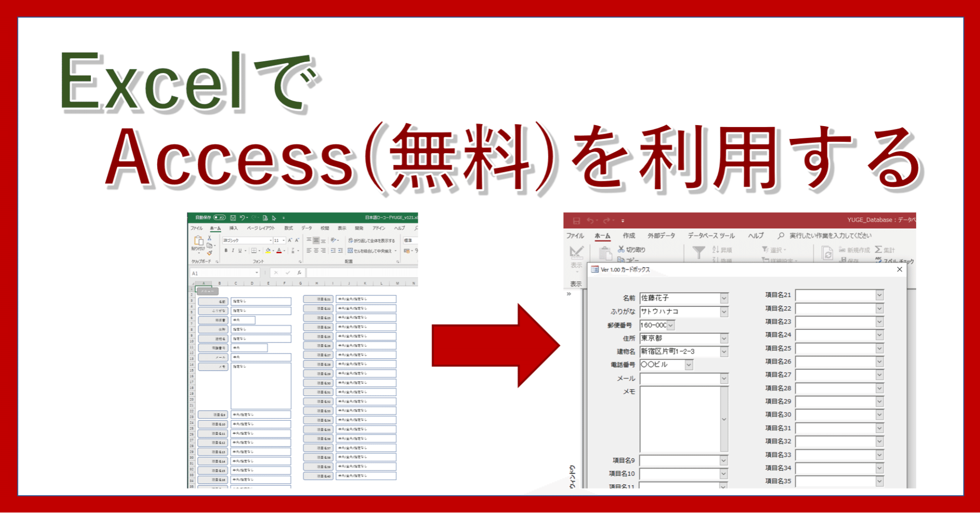Click the Excel paste clipboard icon
This screenshot has width=980, height=513.
(x=199, y=240)
